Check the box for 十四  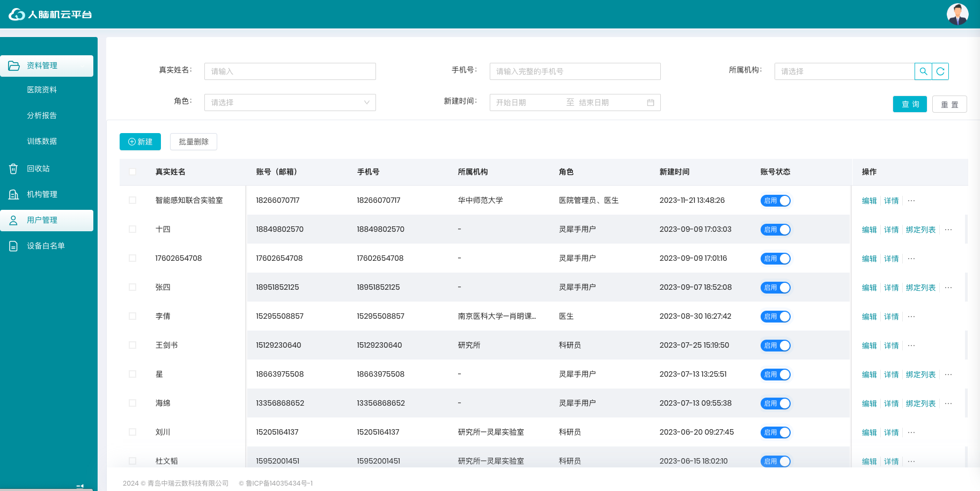click(132, 229)
